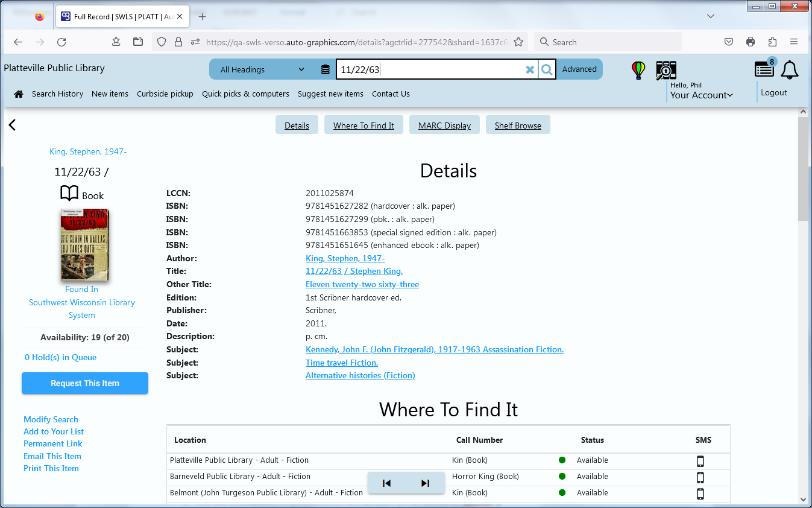Go back one page in the browser
The width and height of the screenshot is (812, 508).
pos(18,42)
